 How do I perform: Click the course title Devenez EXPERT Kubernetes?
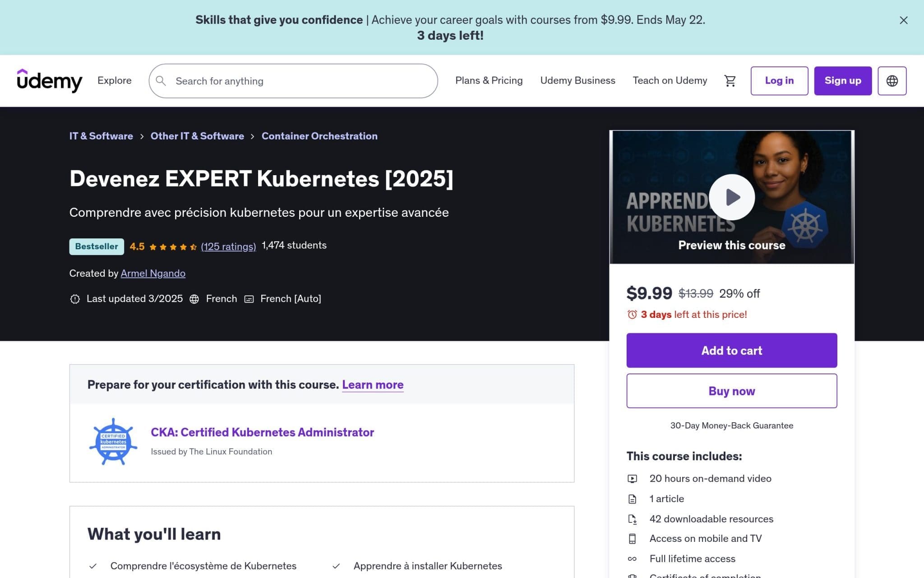click(x=261, y=178)
